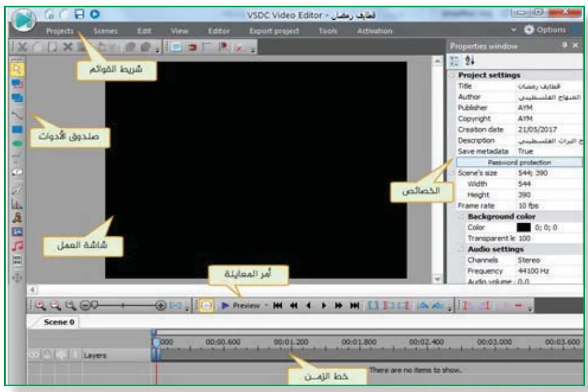
Task: Click the timeline zoom slider handle
Action: point(95,305)
